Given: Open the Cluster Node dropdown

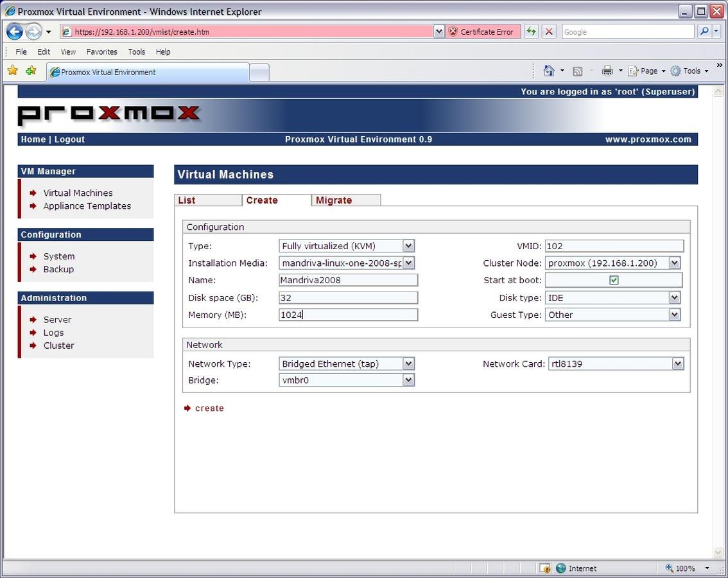Looking at the screenshot, I should pyautogui.click(x=613, y=263).
